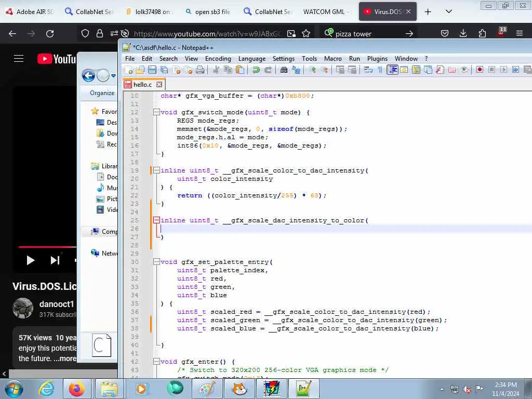
Task: Open the list all tabs chevron in Firefox
Action: [448, 11]
